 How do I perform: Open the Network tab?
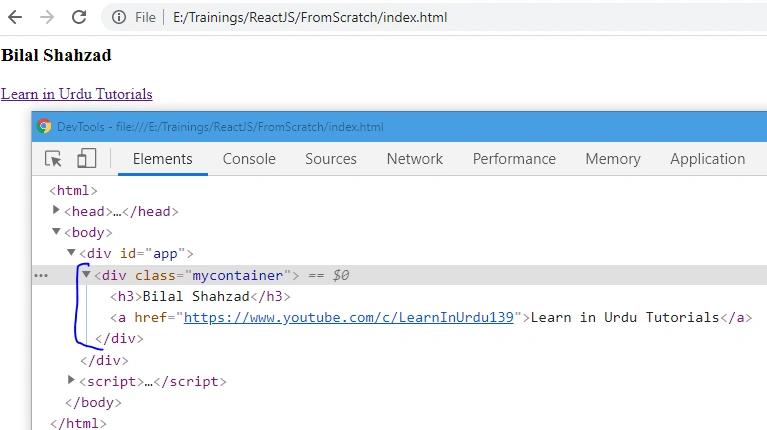tap(415, 159)
